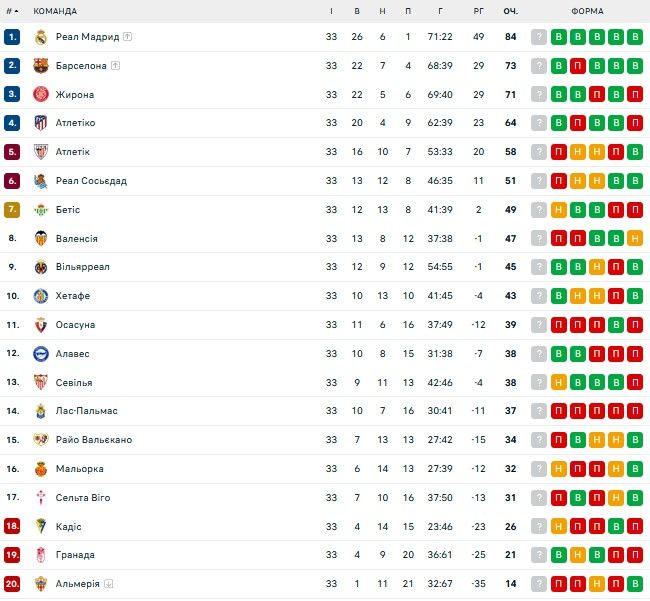The height and width of the screenshot is (601, 650).
Task: Click the relegation icon beside Альмерія
Action: click(x=108, y=584)
